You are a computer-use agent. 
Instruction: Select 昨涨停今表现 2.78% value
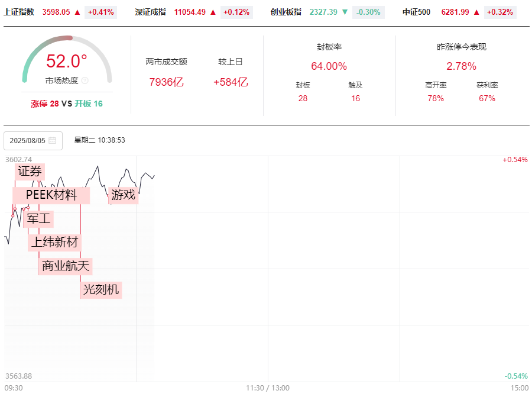[x=461, y=66]
